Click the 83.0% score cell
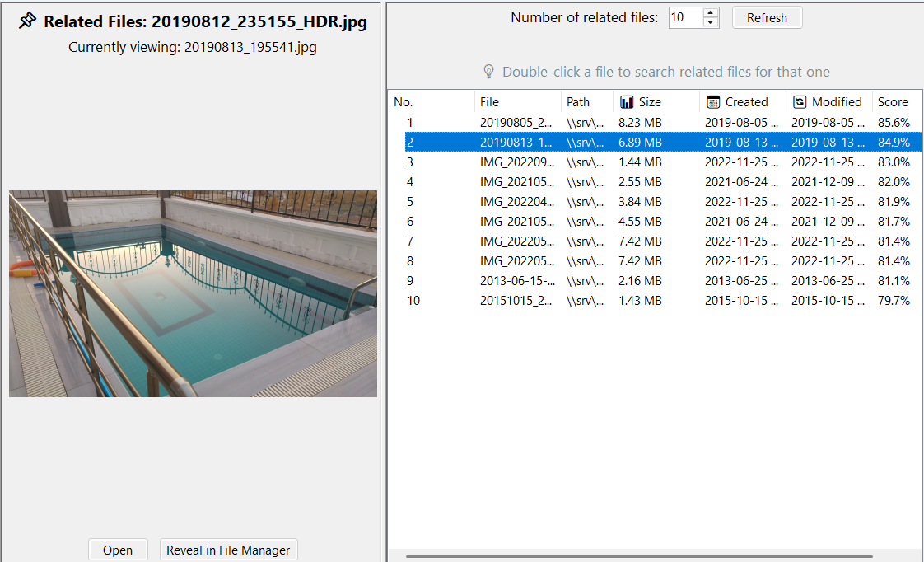 click(894, 162)
